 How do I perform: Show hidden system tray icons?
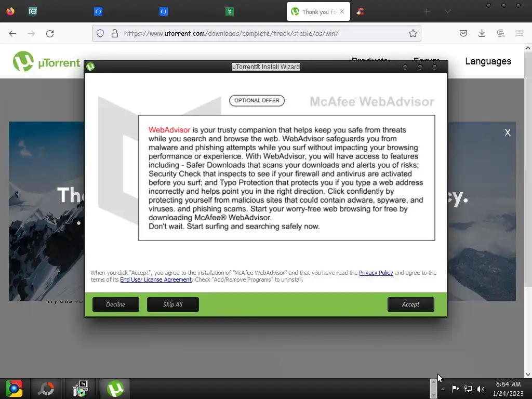[x=443, y=389]
